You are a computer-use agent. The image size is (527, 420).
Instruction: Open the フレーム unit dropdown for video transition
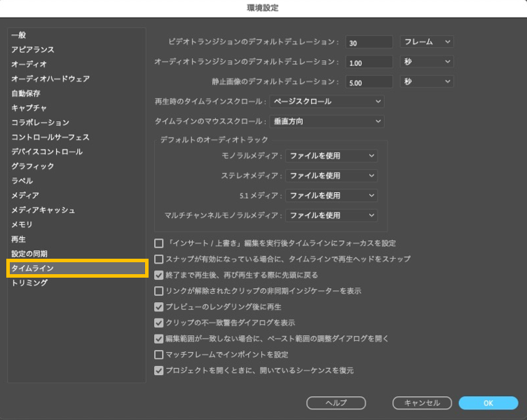427,41
